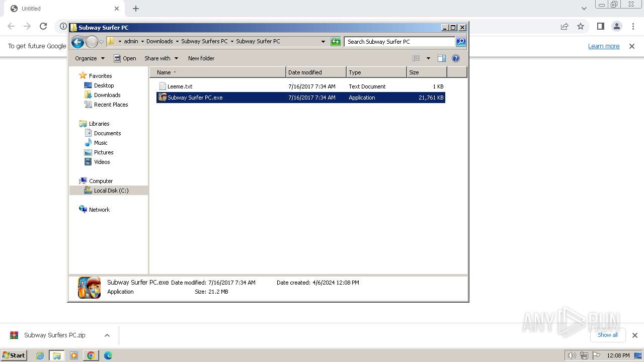Screen dimensions: 644x362
Task: Switch to Chrome via the taskbar icon
Action: [x=91, y=355]
